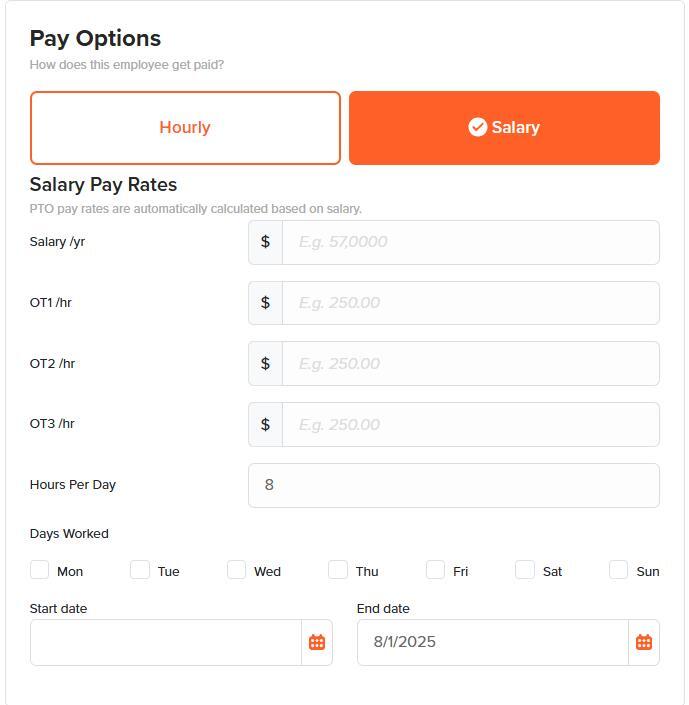Click the Salary /yr input field

[470, 242]
